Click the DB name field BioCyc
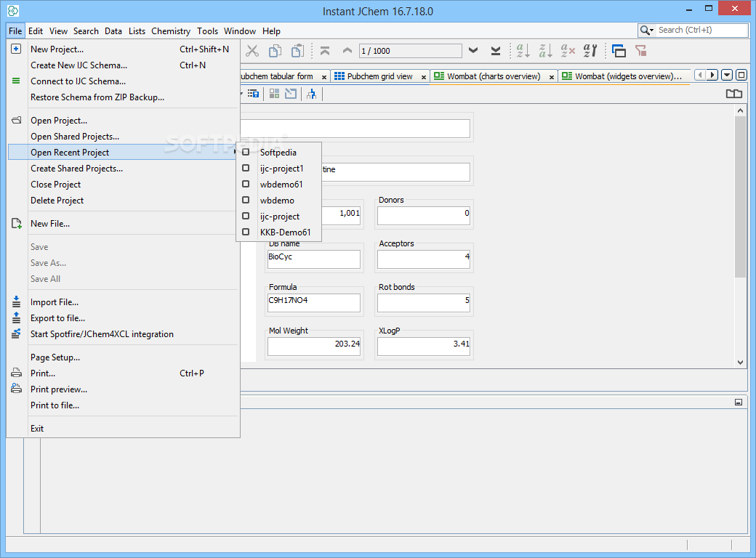Image resolution: width=756 pixels, height=558 pixels. point(314,259)
